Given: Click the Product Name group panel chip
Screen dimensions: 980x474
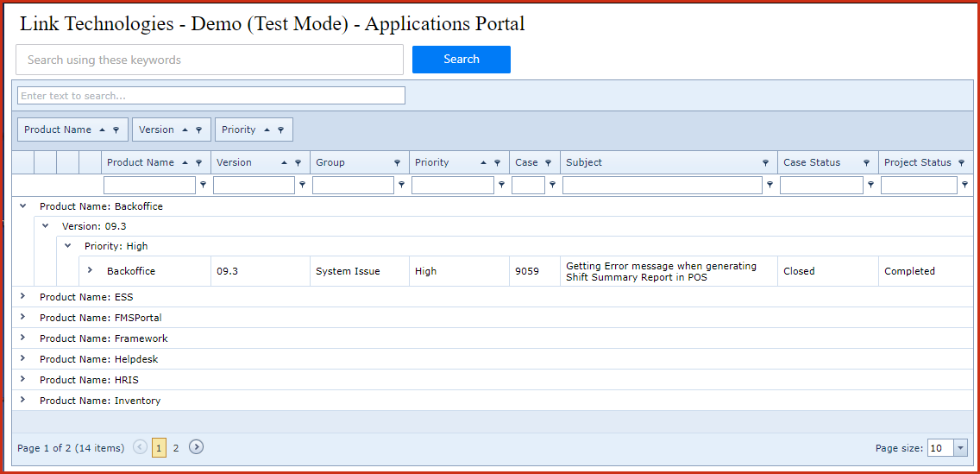Looking at the screenshot, I should pyautogui.click(x=72, y=130).
